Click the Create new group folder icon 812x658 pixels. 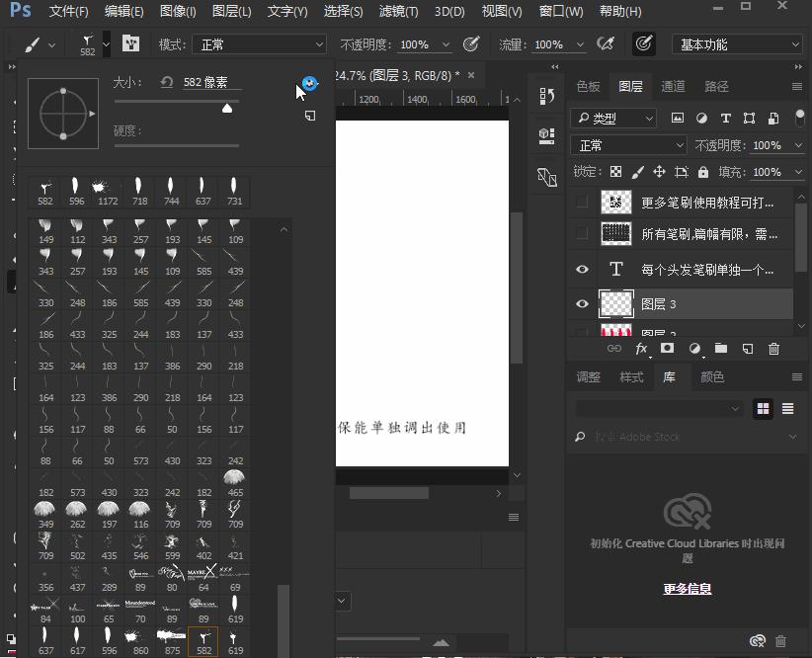click(722, 349)
